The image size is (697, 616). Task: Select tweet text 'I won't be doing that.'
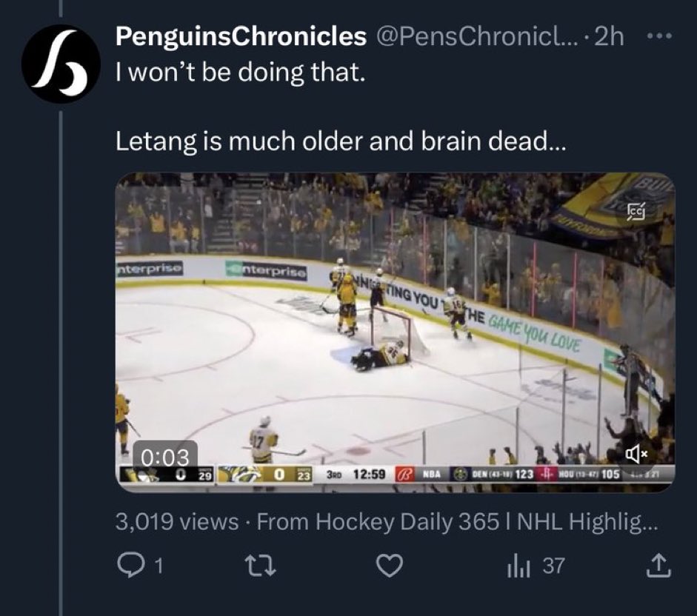pyautogui.click(x=240, y=72)
